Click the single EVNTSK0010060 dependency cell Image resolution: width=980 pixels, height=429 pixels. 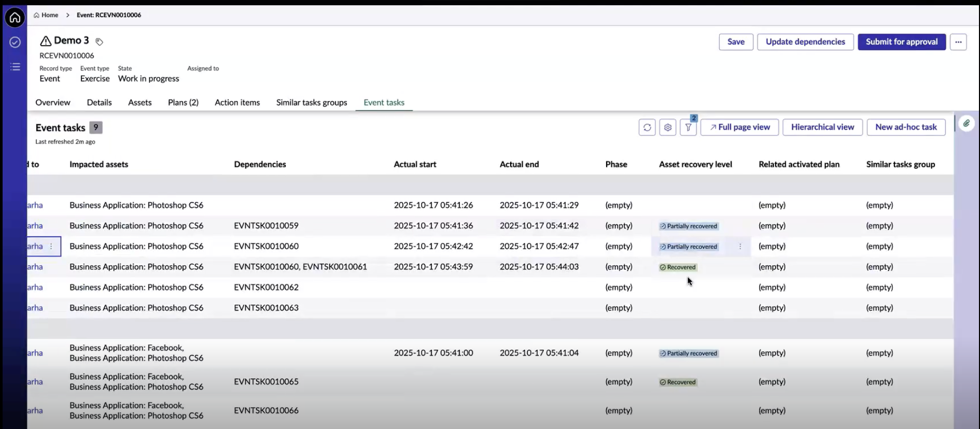267,247
